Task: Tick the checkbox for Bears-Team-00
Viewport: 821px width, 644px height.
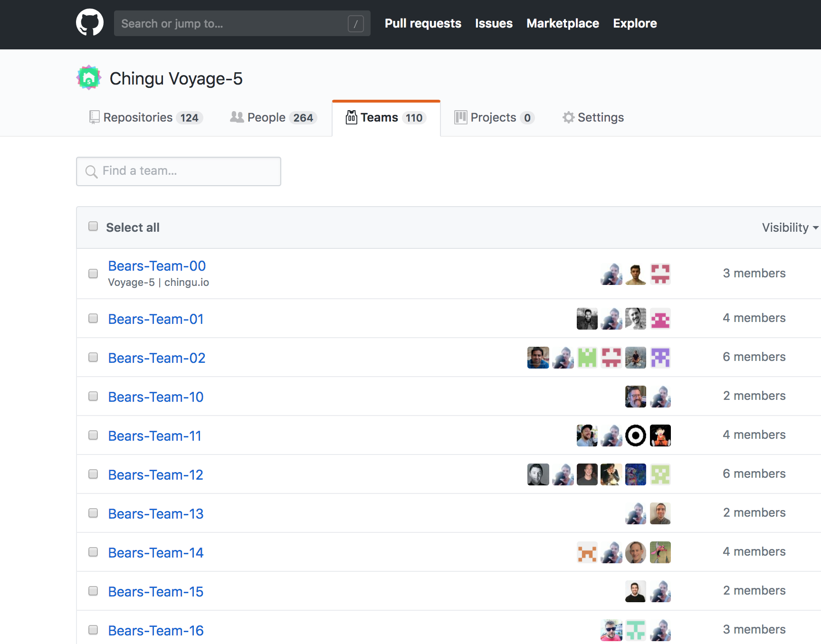Action: click(x=93, y=274)
